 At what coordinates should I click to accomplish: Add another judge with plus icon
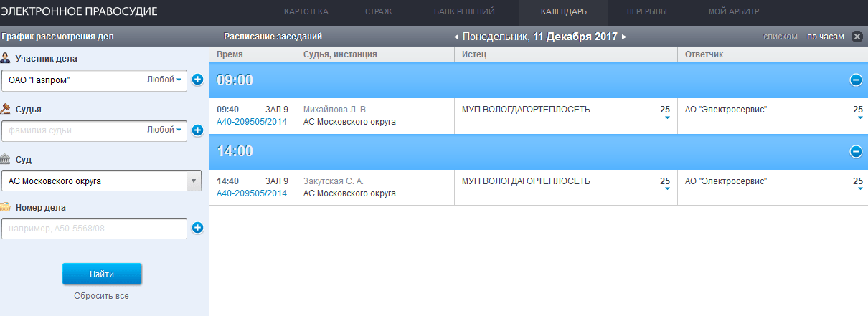click(x=198, y=130)
